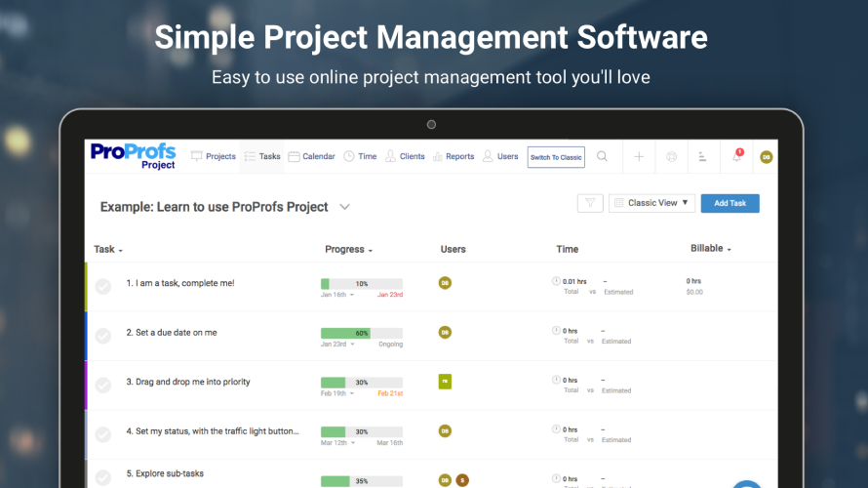The width and height of the screenshot is (868, 488).
Task: Click the Add Task button
Action: [x=730, y=203]
